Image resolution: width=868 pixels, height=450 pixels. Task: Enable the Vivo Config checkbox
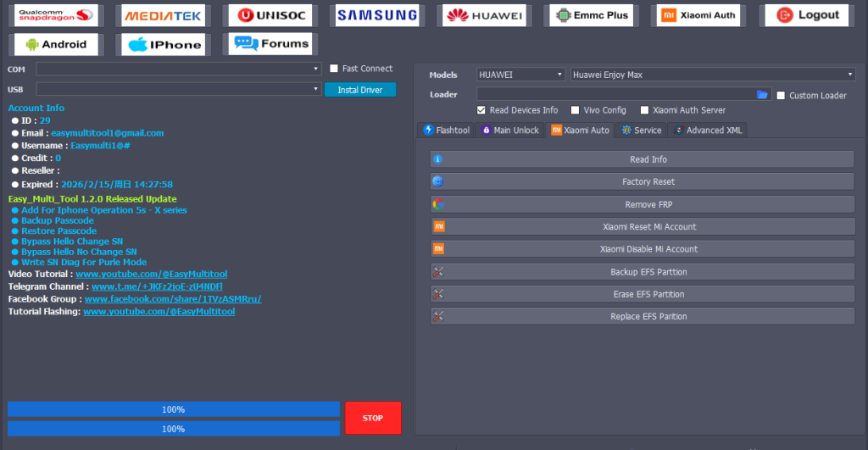tap(576, 110)
